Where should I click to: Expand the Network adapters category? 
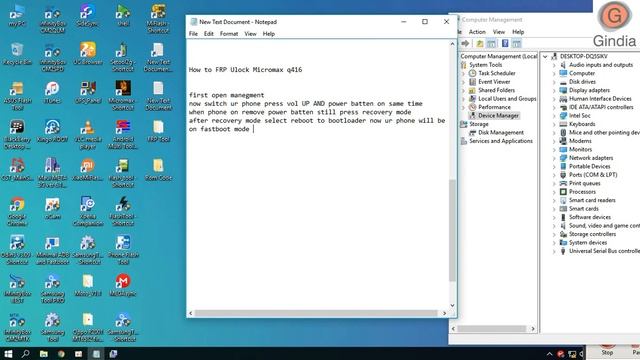click(x=554, y=158)
